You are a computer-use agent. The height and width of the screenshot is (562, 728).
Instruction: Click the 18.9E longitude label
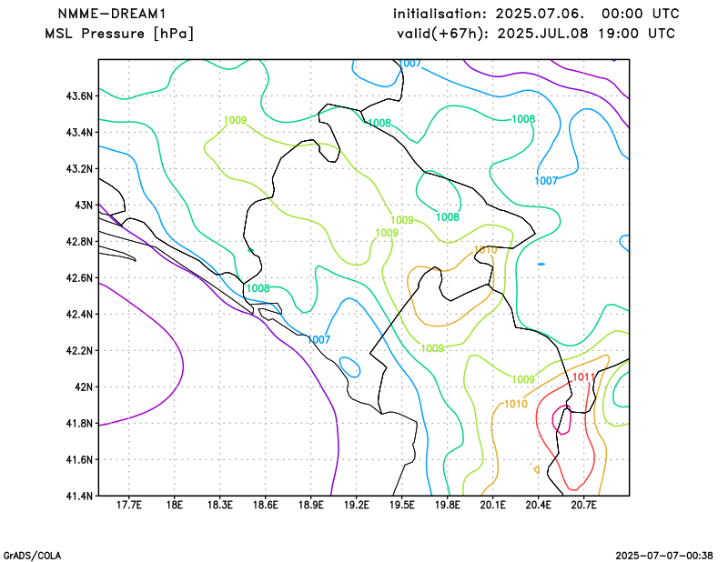coord(310,505)
